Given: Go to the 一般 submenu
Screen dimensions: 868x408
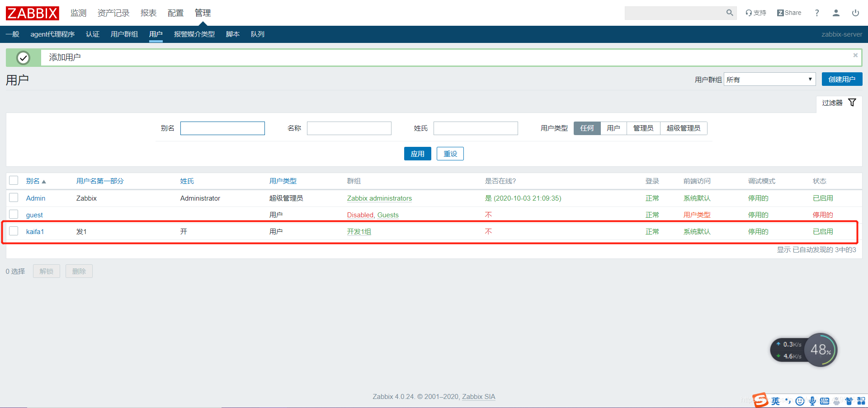Looking at the screenshot, I should pyautogui.click(x=12, y=34).
